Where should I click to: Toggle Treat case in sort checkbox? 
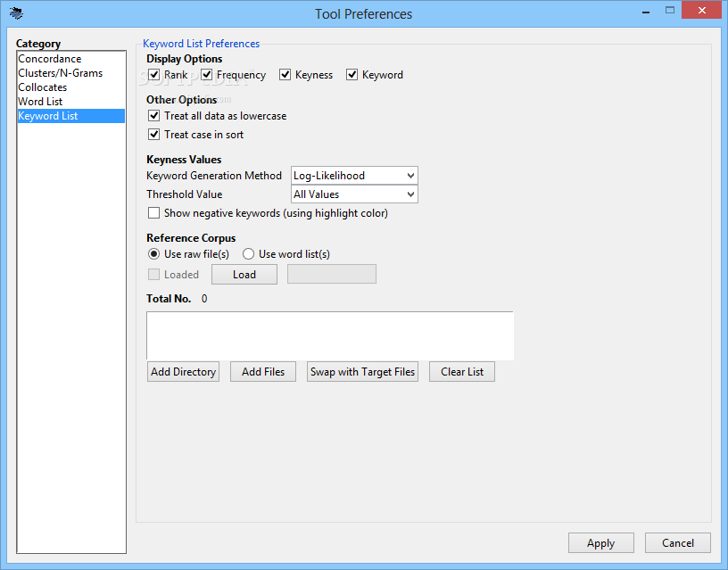click(x=153, y=135)
